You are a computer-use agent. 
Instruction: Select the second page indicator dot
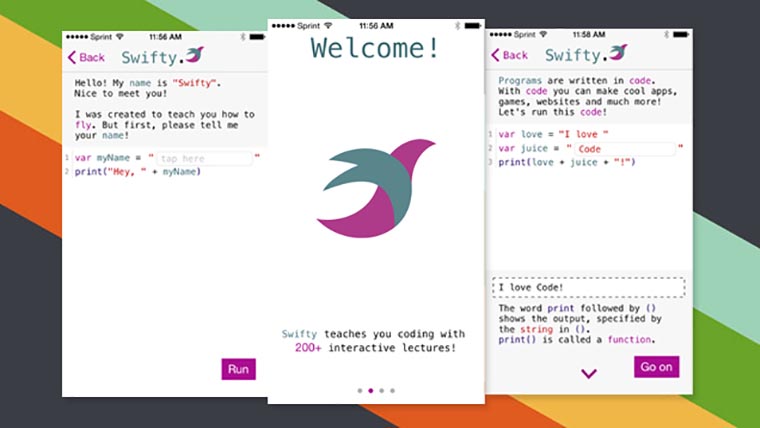(371, 390)
